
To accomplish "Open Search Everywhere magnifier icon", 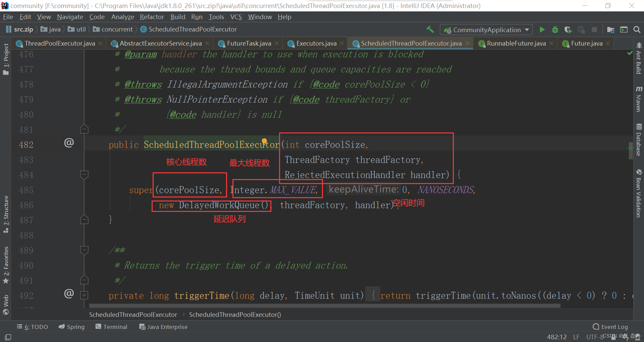I will point(637,30).
